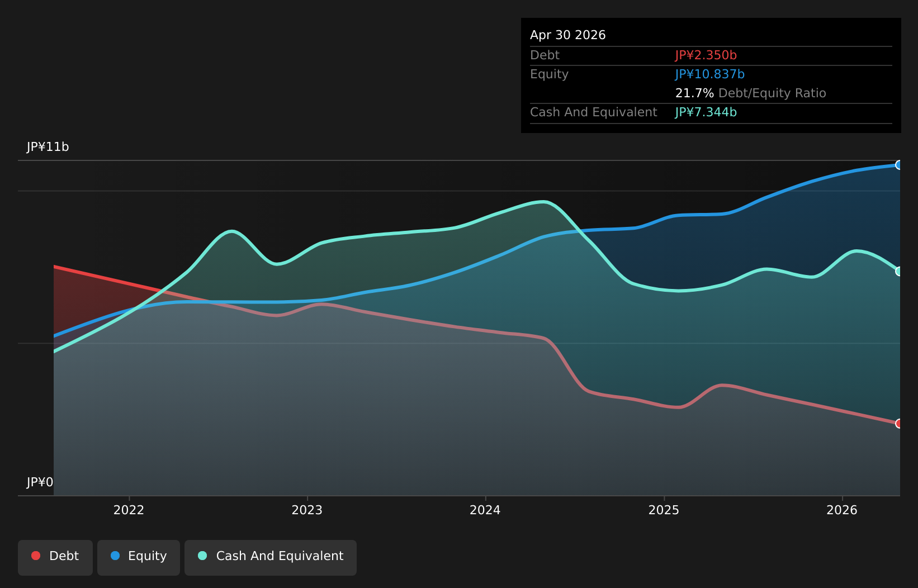The width and height of the screenshot is (918, 588).
Task: Click the 2026 x-axis label
Action: point(842,510)
